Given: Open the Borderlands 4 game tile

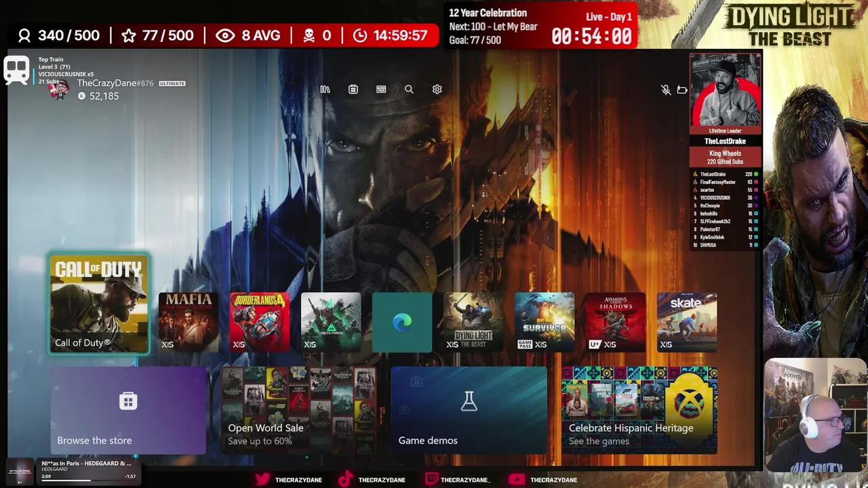Looking at the screenshot, I should pos(260,323).
